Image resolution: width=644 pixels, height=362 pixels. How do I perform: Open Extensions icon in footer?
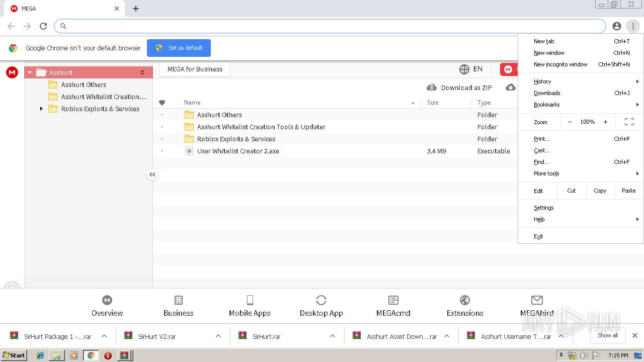(x=465, y=300)
